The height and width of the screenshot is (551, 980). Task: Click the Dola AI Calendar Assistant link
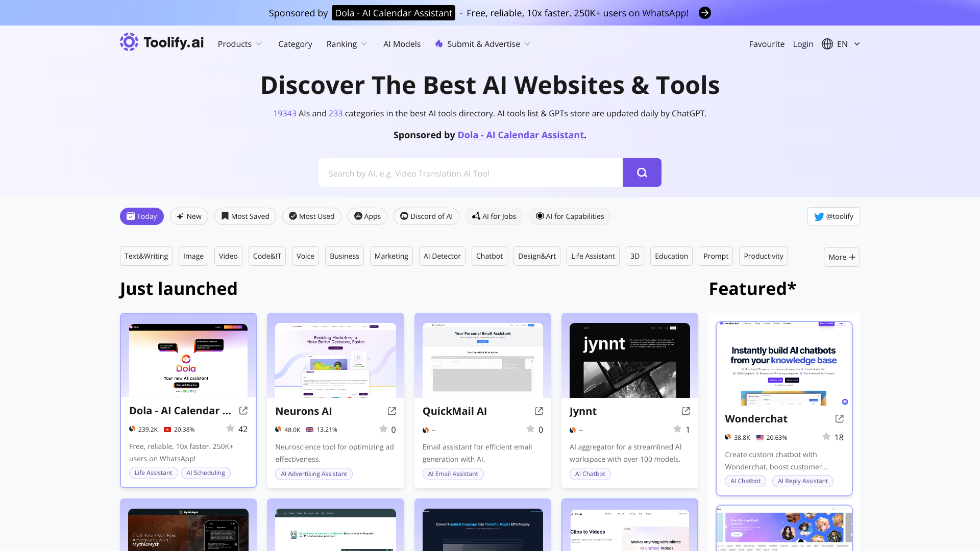(520, 135)
